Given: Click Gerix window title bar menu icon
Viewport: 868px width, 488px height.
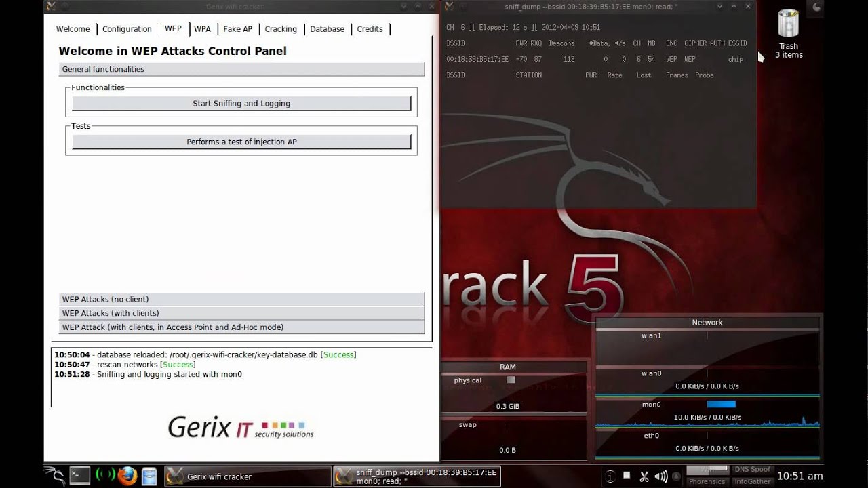Looking at the screenshot, I should [50, 7].
